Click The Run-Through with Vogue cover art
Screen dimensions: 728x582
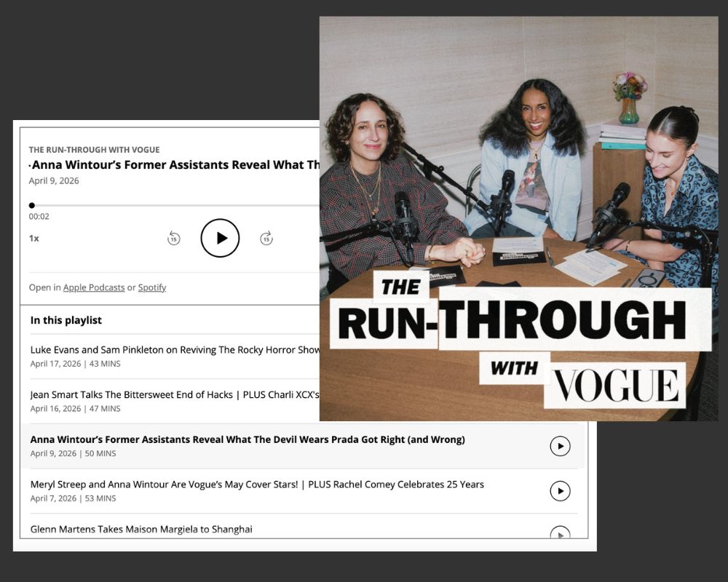[x=518, y=218]
